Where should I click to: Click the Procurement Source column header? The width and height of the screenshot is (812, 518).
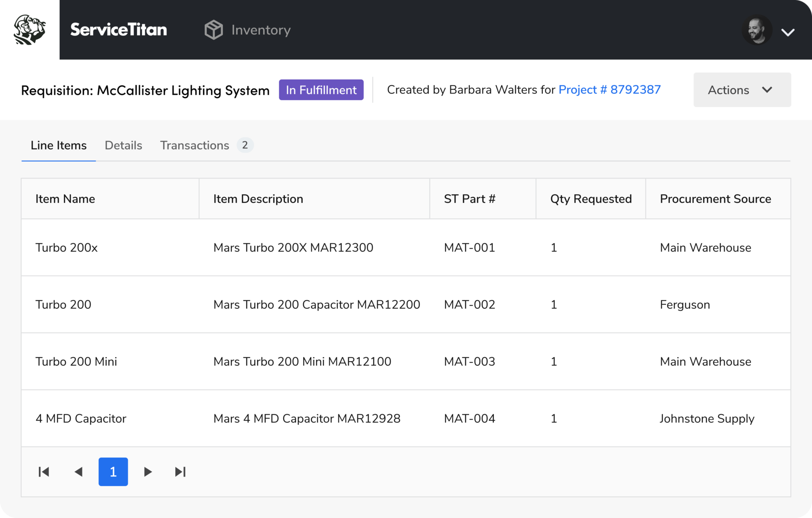tap(715, 199)
